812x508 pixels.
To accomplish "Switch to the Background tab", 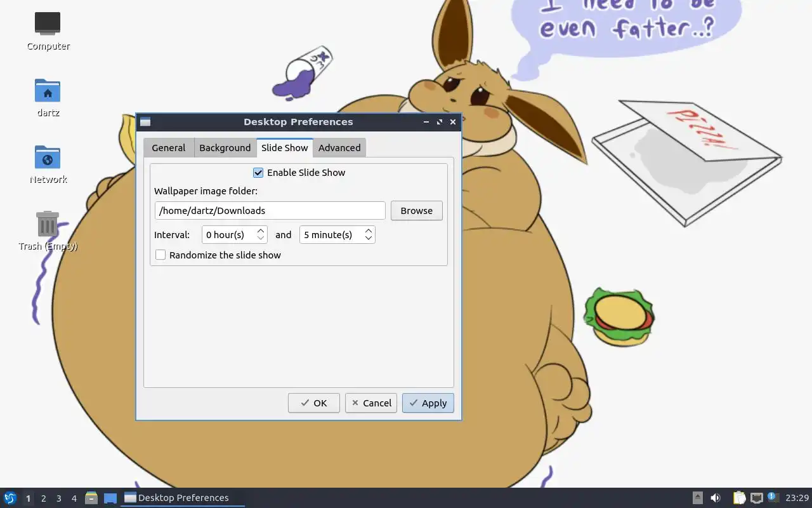I will [x=225, y=148].
